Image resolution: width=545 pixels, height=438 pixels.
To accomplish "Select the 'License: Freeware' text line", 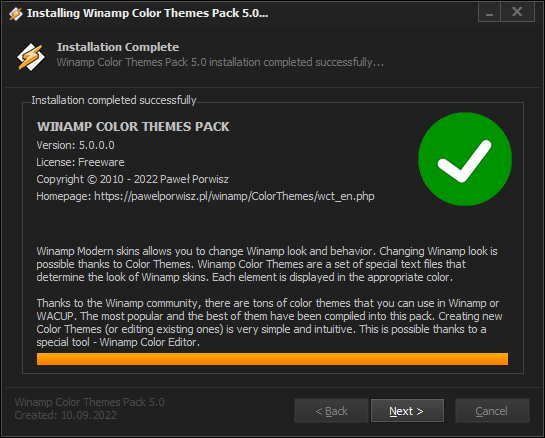I will [x=80, y=162].
